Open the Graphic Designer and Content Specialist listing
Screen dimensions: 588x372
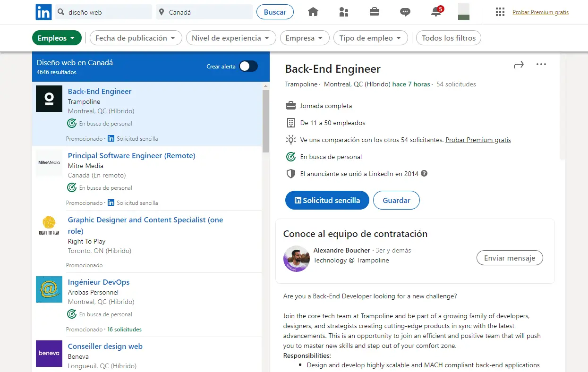pyautogui.click(x=145, y=225)
